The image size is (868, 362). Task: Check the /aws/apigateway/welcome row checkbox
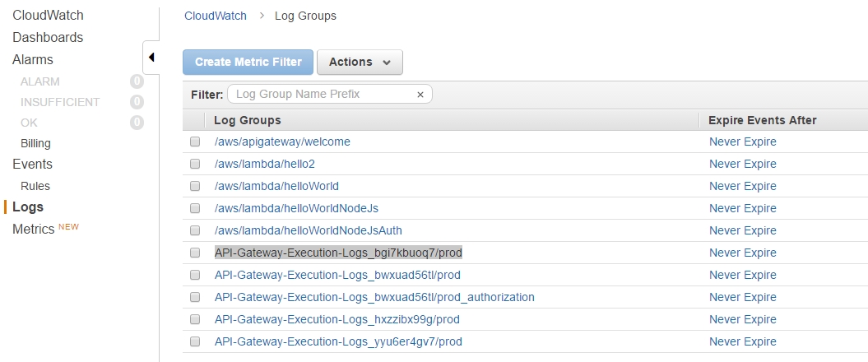click(x=195, y=142)
